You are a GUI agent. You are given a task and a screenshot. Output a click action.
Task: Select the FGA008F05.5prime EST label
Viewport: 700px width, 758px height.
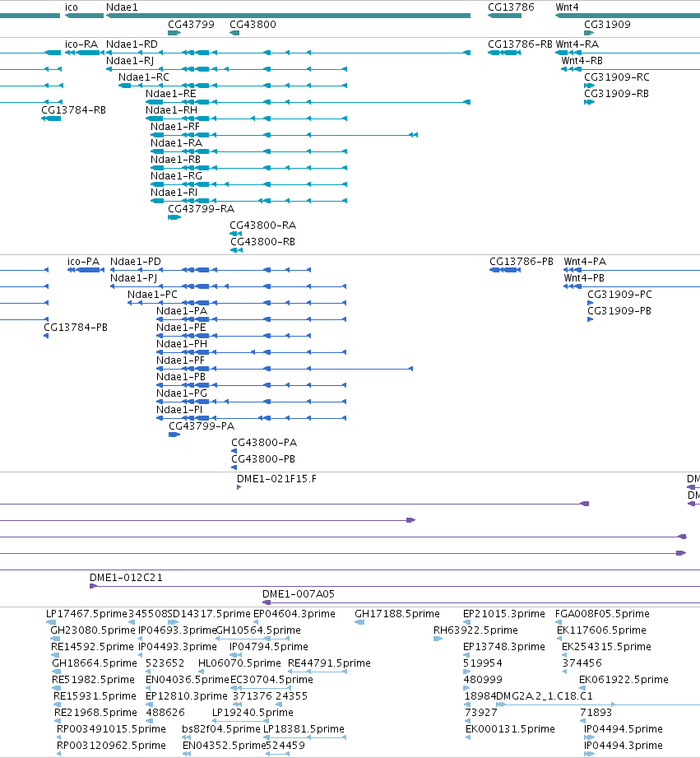point(602,613)
